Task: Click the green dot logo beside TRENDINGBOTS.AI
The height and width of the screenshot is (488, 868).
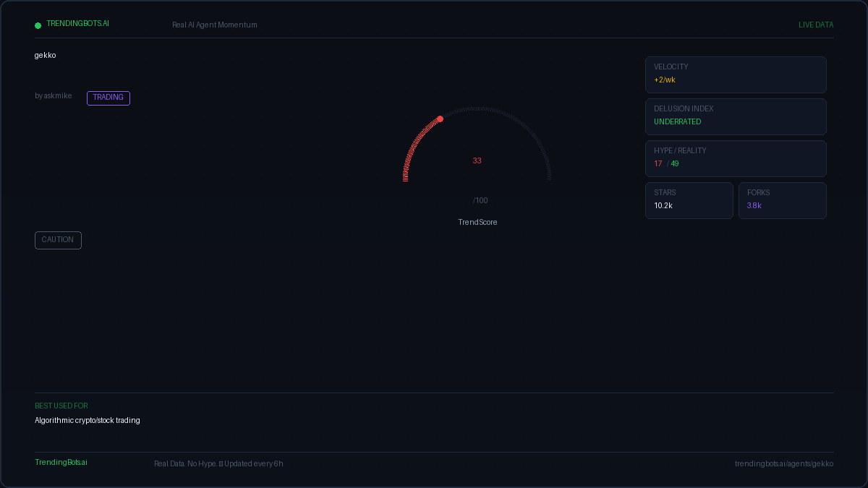Action: tap(38, 25)
